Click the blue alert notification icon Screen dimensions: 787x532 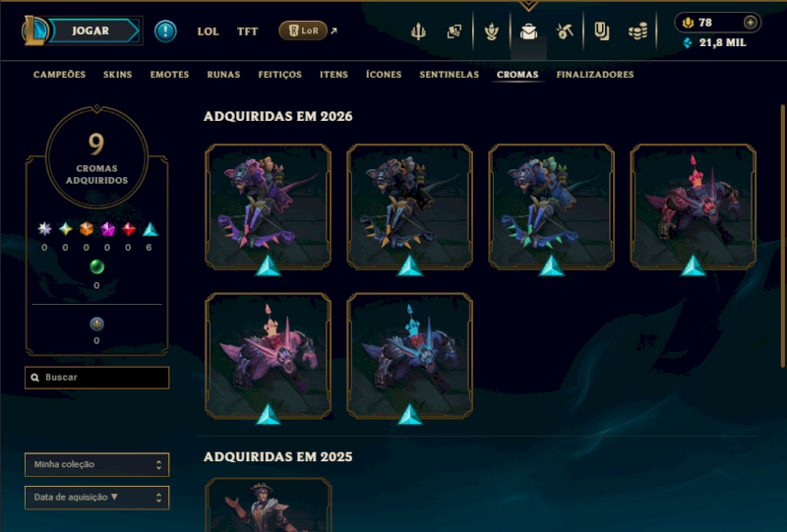[165, 31]
